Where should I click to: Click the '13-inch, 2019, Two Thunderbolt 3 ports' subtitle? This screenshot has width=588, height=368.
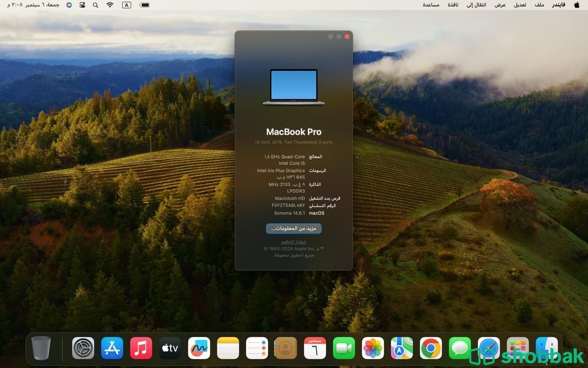tap(294, 142)
